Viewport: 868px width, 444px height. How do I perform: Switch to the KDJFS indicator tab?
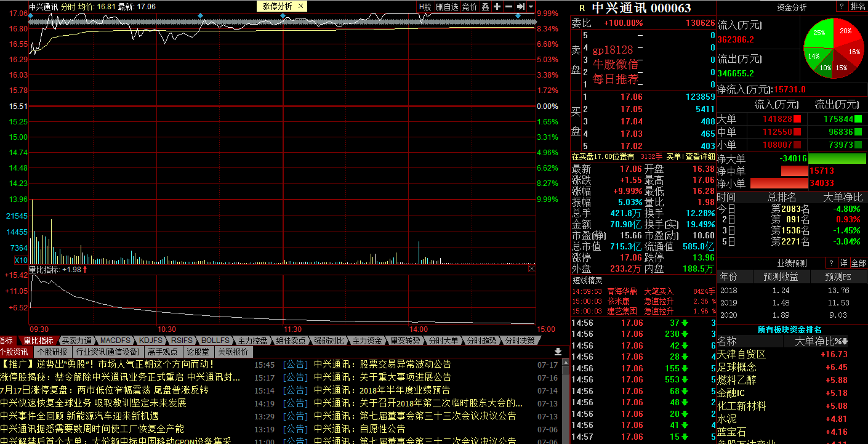coord(150,341)
